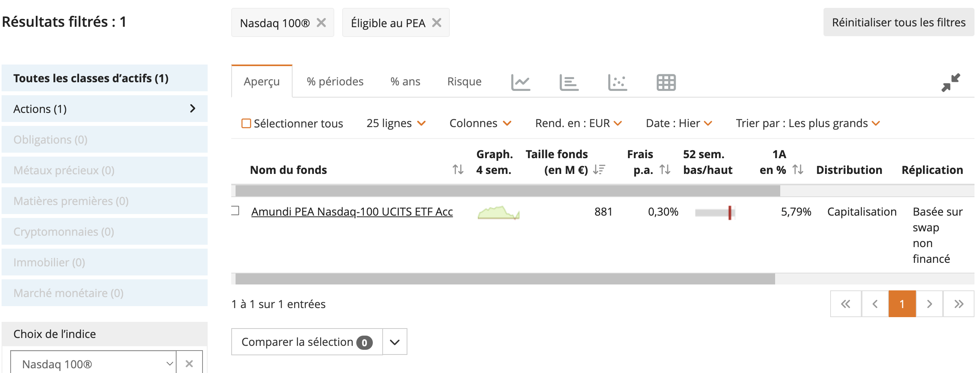The image size is (980, 373).
Task: Expand the 25 lignes dropdown
Action: pyautogui.click(x=396, y=124)
